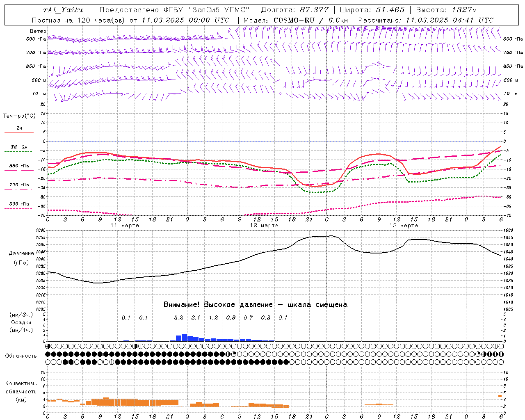
Task: Click the model name COSMO-RU
Action: pyautogui.click(x=294, y=20)
